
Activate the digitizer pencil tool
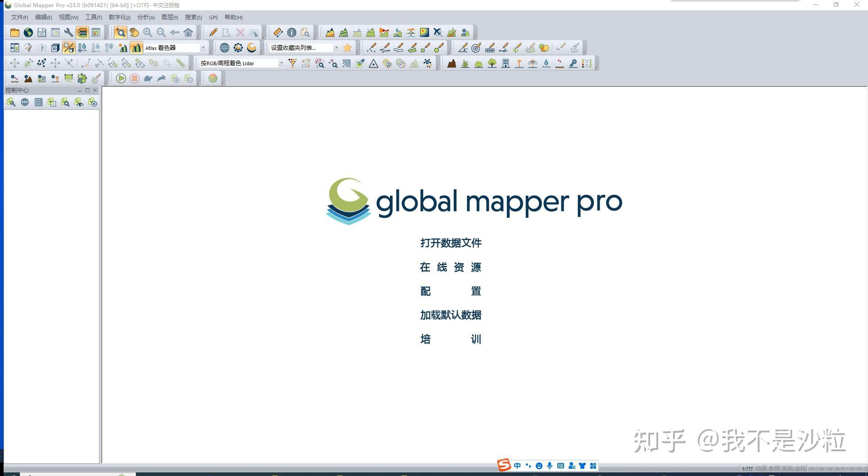click(x=213, y=32)
